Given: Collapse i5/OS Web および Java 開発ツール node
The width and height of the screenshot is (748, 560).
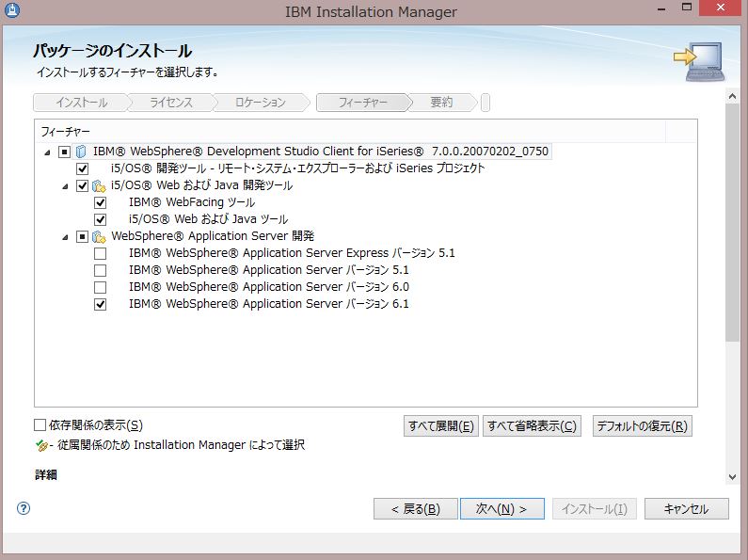Looking at the screenshot, I should 65,186.
